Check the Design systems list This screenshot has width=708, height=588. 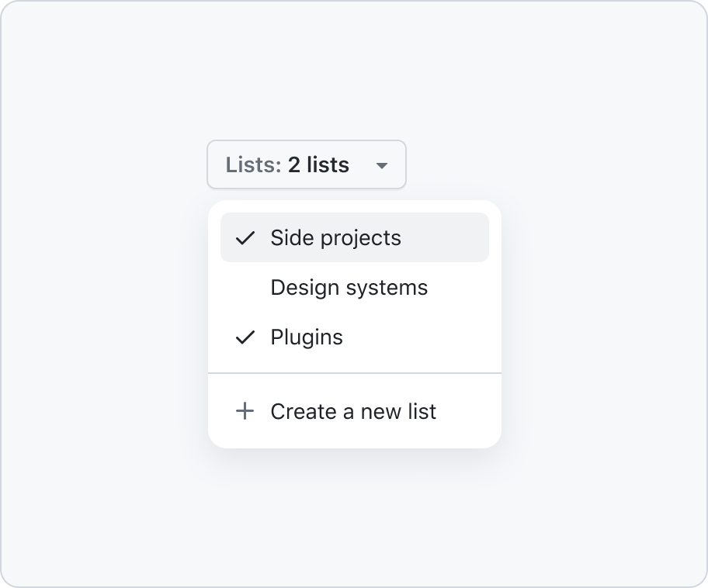tap(355, 288)
